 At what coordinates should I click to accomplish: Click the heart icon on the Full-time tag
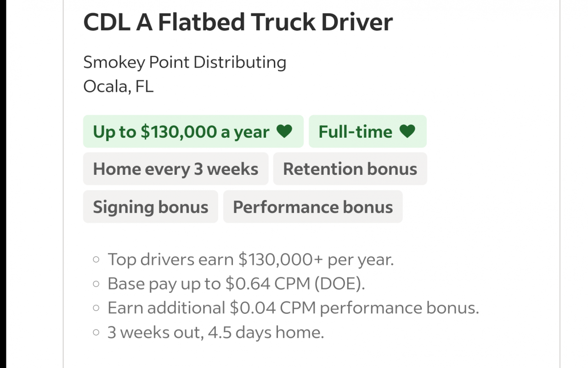pos(407,132)
